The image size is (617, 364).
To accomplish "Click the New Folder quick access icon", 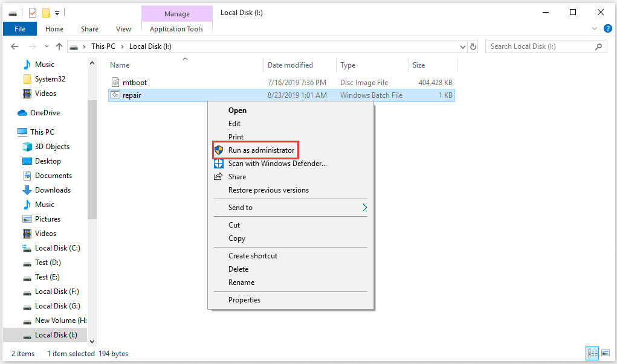I will (46, 13).
